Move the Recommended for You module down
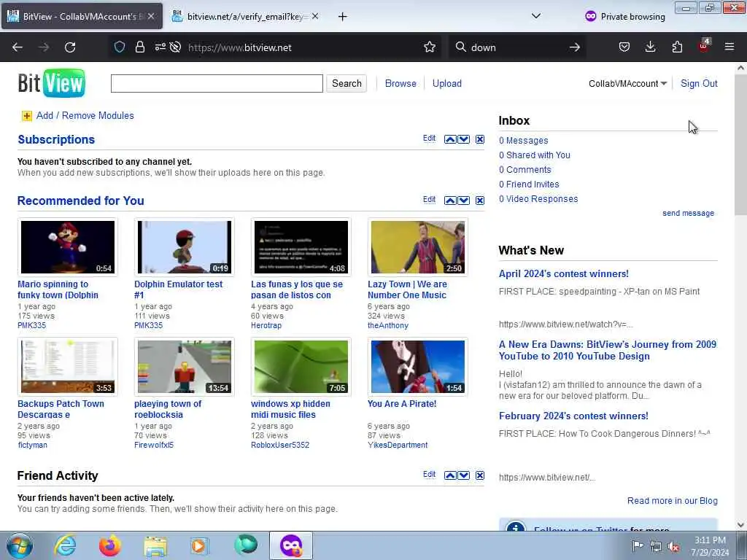The image size is (747, 560). (x=463, y=200)
